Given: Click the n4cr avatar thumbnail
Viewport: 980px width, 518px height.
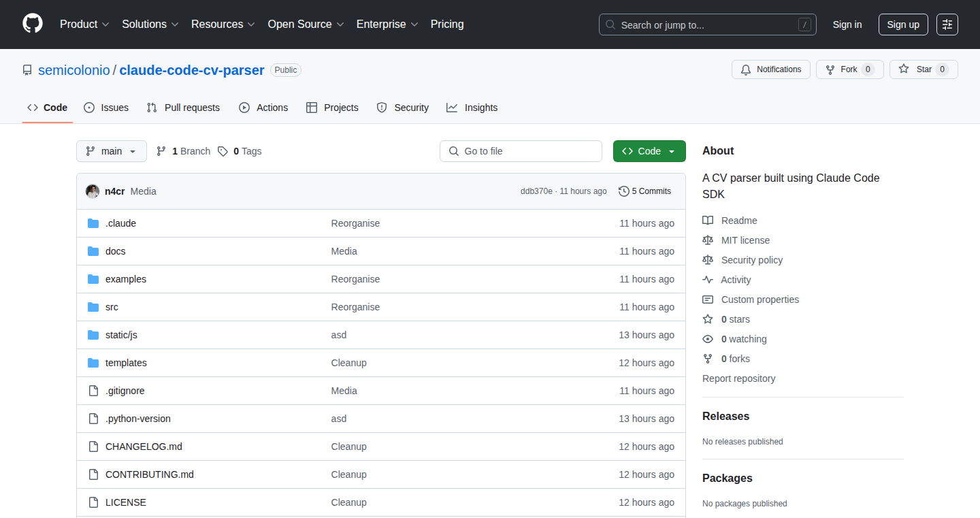Looking at the screenshot, I should pos(93,191).
